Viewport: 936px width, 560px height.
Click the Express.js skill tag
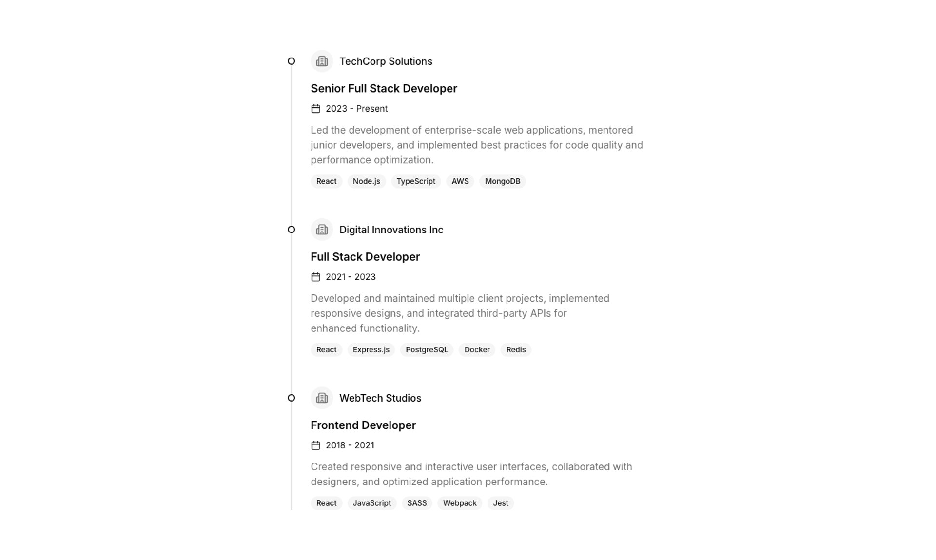(x=371, y=350)
